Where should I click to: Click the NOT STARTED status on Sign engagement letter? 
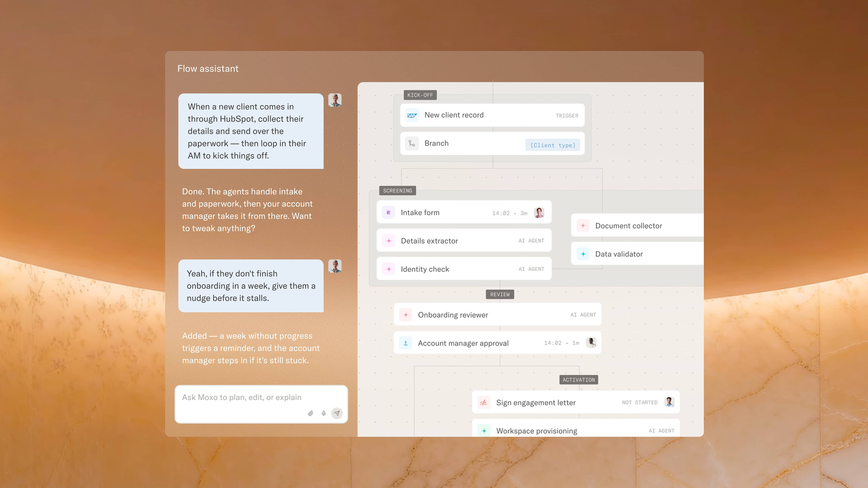click(x=640, y=403)
